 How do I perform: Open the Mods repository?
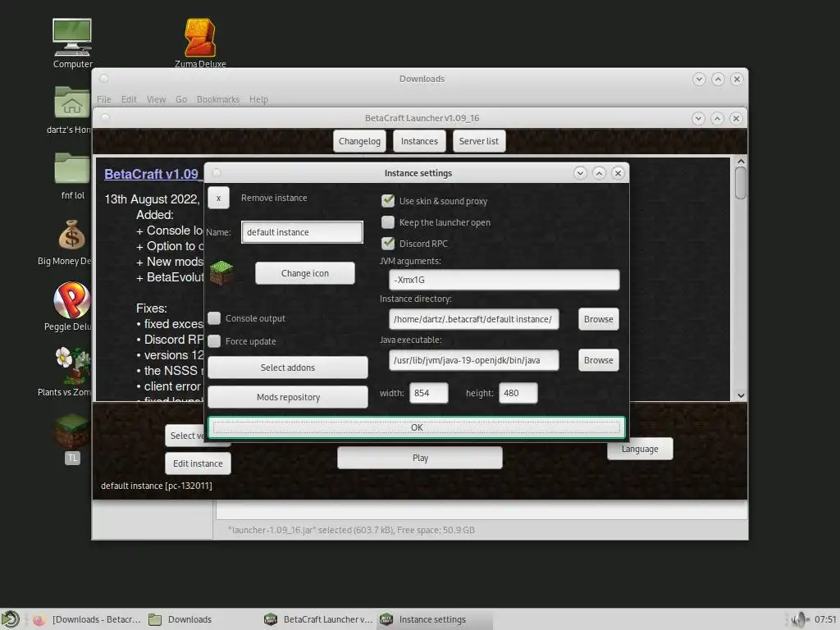(x=288, y=397)
